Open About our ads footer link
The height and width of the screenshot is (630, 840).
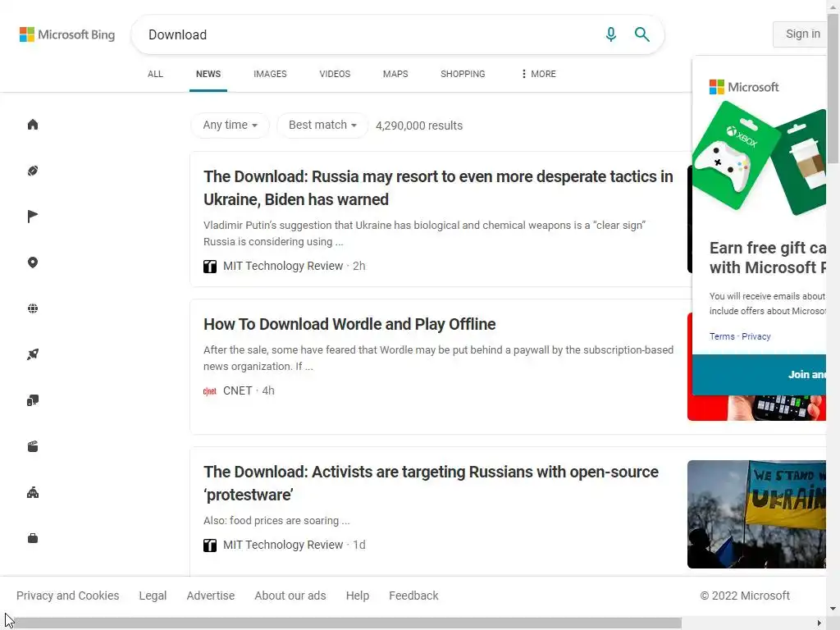(290, 596)
